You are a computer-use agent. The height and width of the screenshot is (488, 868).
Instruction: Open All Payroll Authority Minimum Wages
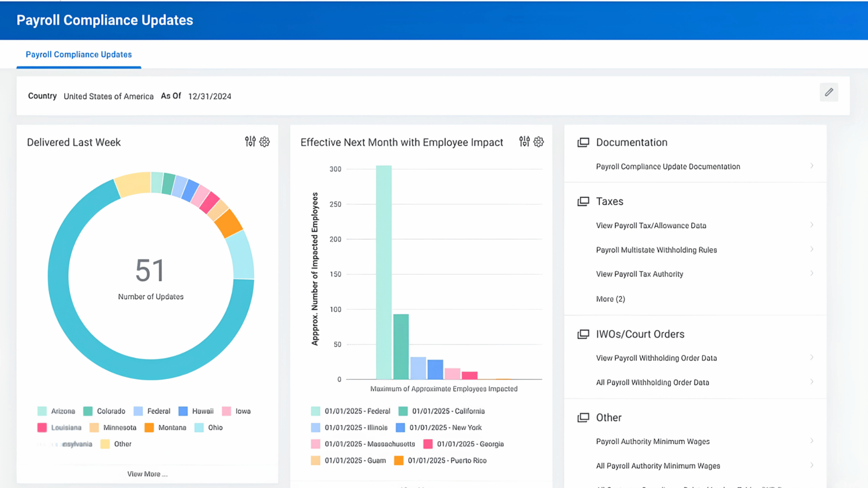tap(658, 466)
